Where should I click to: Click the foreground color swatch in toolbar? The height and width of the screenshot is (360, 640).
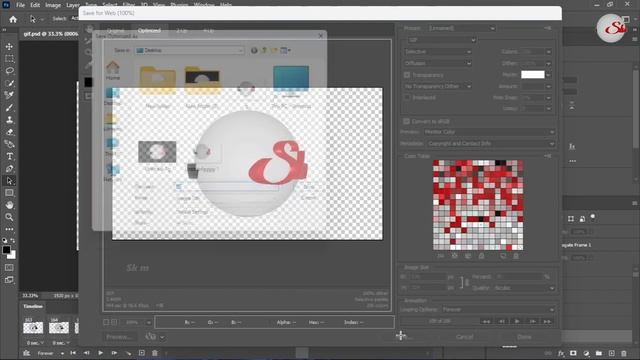click(7, 250)
